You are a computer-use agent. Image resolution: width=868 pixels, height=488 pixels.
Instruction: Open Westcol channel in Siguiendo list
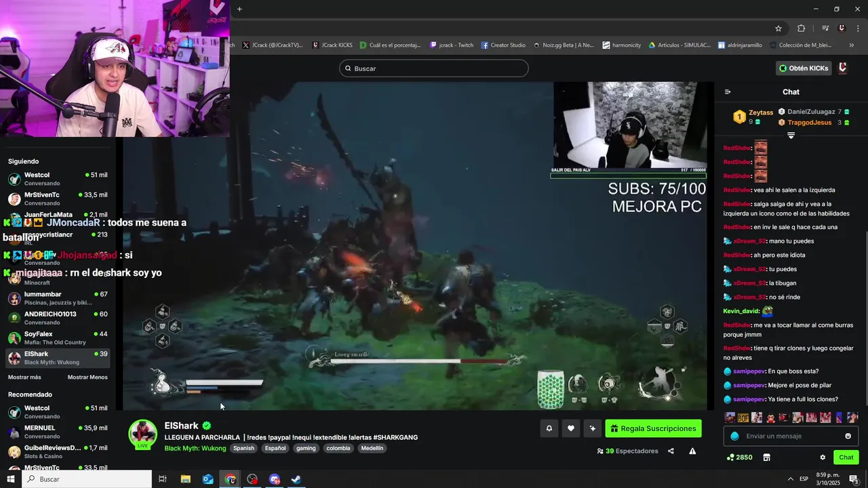point(58,179)
